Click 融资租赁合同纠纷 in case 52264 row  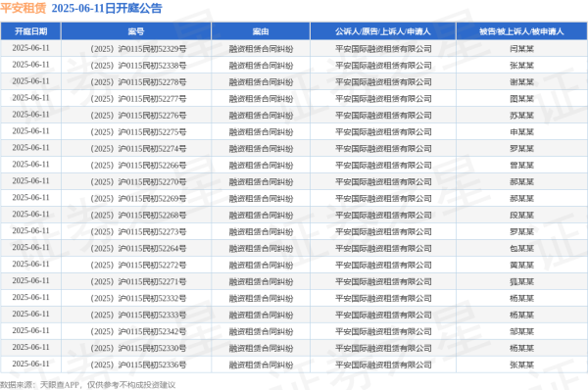click(261, 248)
